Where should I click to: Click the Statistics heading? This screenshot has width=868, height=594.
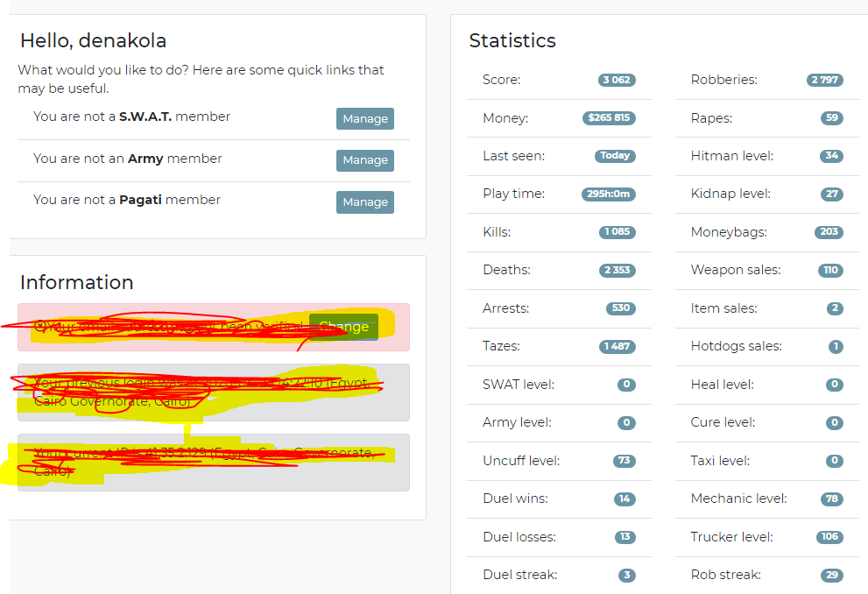point(512,40)
